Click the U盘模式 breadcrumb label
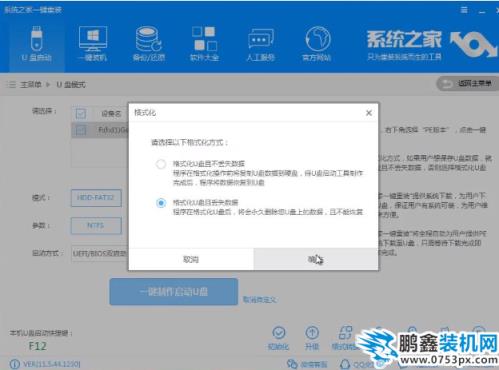Viewport: 499px width, 370px height. click(71, 85)
